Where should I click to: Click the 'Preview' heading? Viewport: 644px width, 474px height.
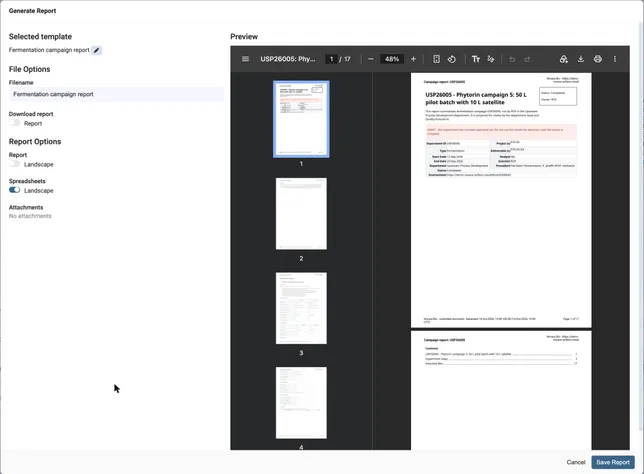point(244,37)
